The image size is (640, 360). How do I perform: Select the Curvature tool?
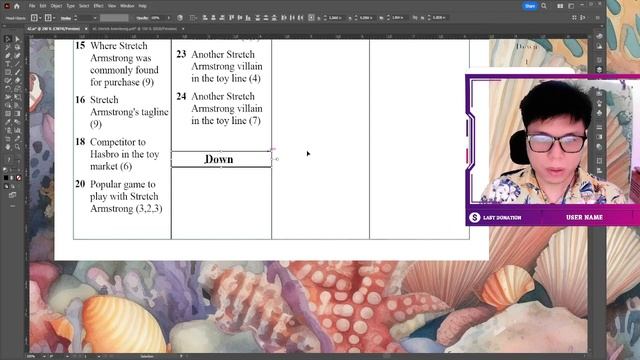17,56
